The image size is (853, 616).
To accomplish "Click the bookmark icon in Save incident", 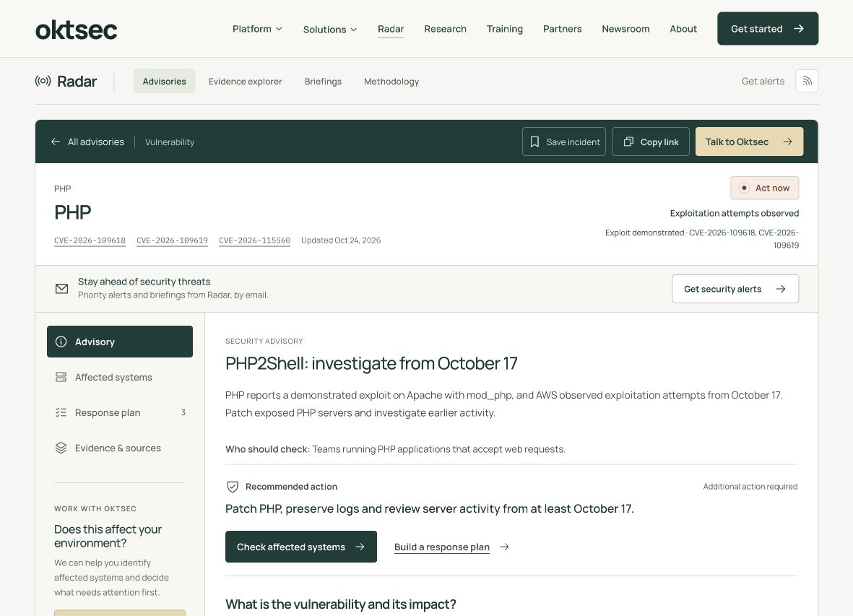I will click(x=534, y=142).
